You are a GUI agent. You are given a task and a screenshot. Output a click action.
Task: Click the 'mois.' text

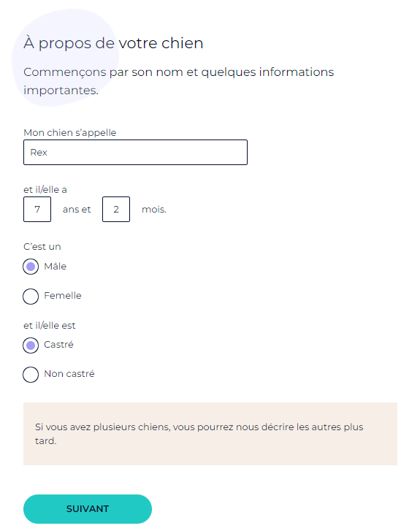[154, 210]
